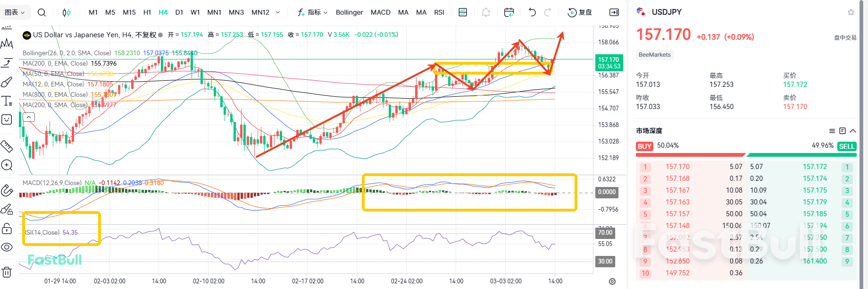This screenshot has width=868, height=289.
Task: Open the candlestick chart type selector
Action: coord(67,12)
